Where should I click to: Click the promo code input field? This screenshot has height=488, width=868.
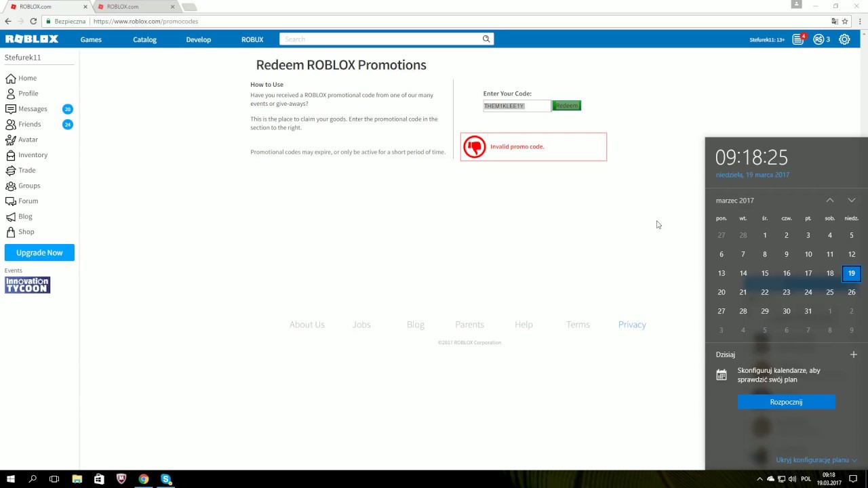coord(517,106)
